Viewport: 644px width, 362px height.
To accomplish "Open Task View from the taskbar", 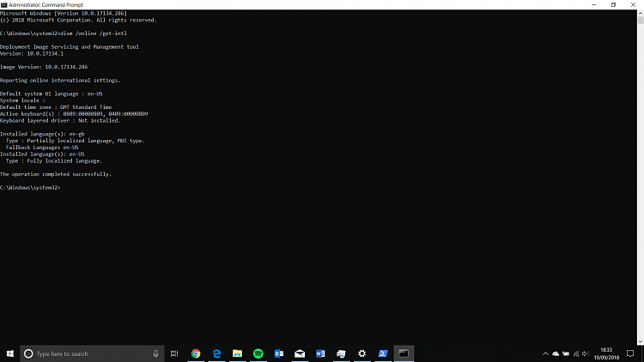I will [174, 353].
